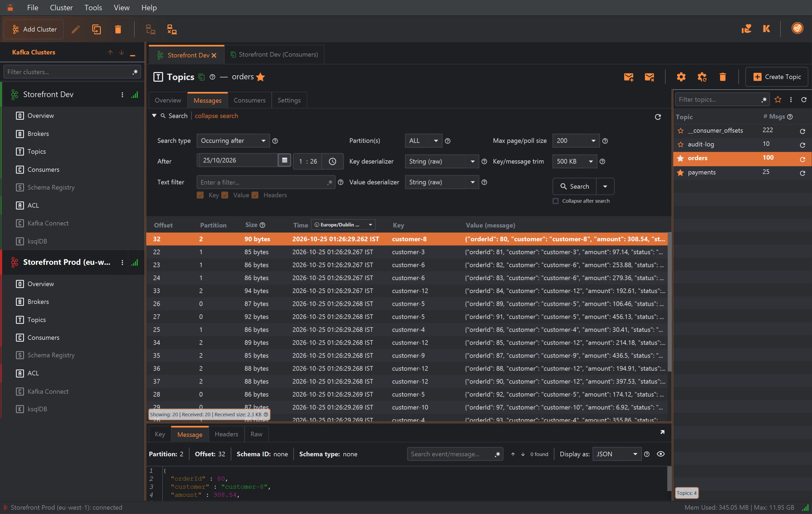Click the clock icon beside the time field
The width and height of the screenshot is (812, 514).
tap(332, 162)
